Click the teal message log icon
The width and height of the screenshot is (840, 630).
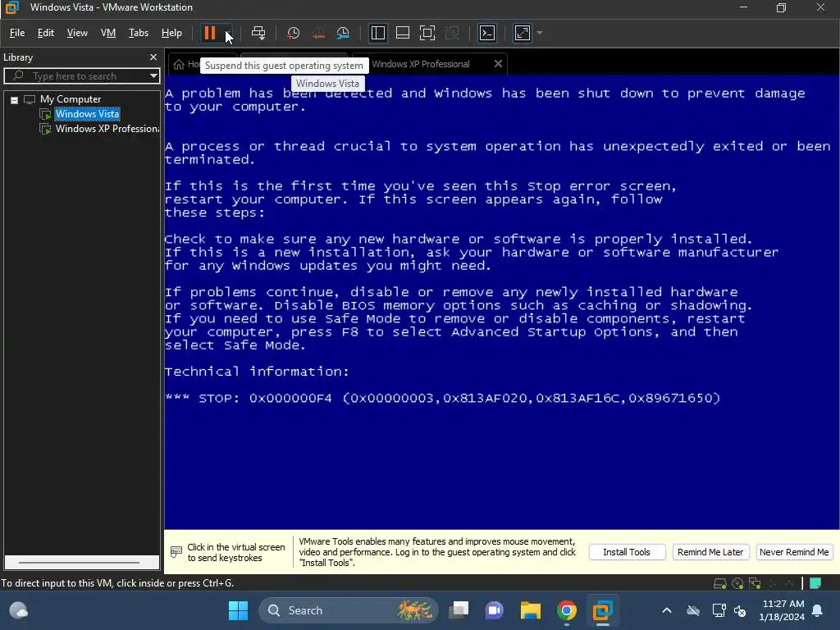click(815, 583)
